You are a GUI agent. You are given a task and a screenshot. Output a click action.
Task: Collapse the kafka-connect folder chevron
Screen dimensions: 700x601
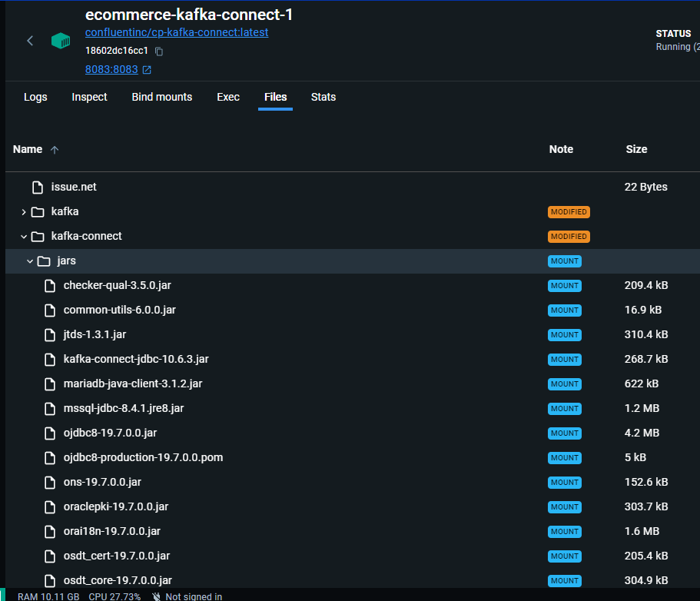(24, 236)
